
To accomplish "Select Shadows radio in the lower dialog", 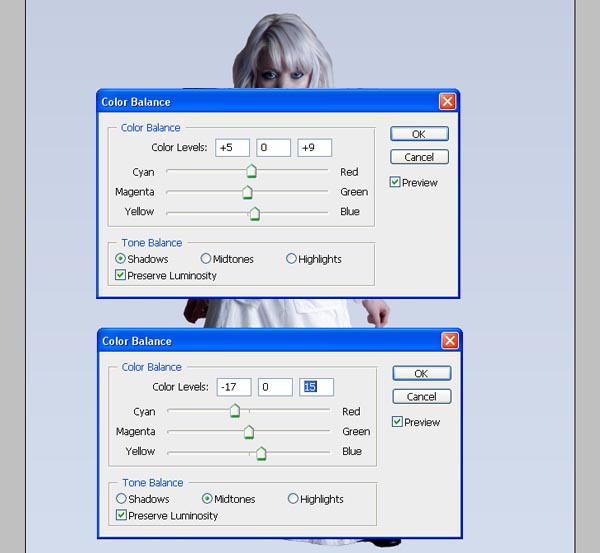I will (x=121, y=498).
